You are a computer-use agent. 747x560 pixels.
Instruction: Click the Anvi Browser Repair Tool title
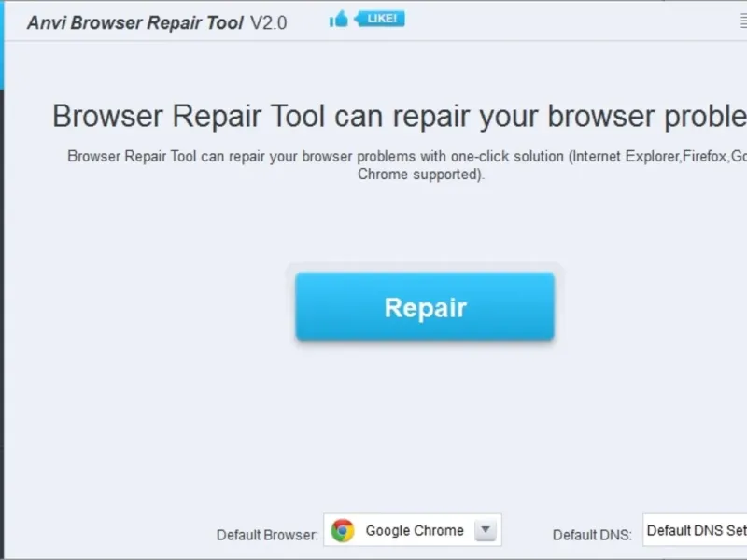[135, 22]
